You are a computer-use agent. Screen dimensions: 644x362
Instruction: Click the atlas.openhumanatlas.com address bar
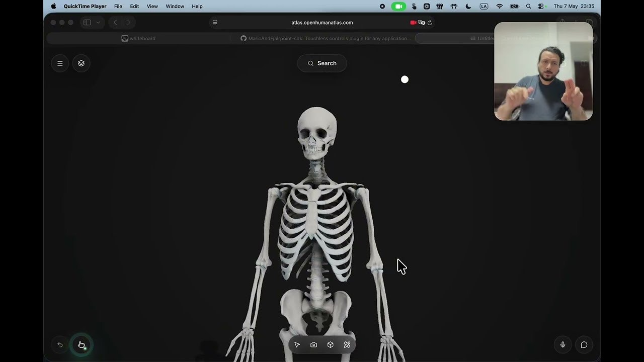pos(322,23)
